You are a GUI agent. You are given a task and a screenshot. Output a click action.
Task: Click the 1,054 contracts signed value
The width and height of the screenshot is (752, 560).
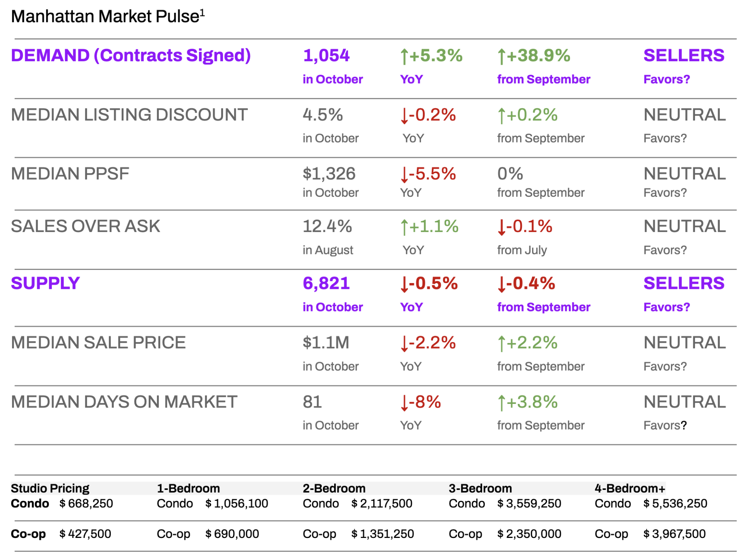tap(326, 55)
